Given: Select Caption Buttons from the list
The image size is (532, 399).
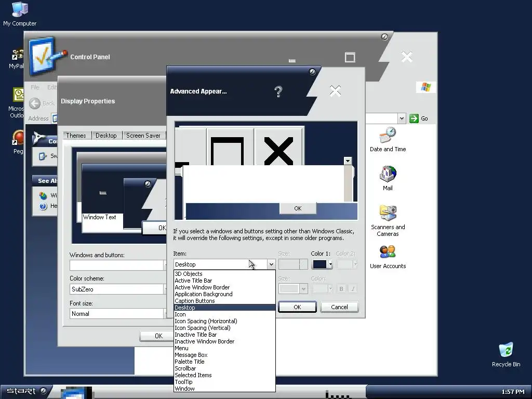Looking at the screenshot, I should pos(224,301).
